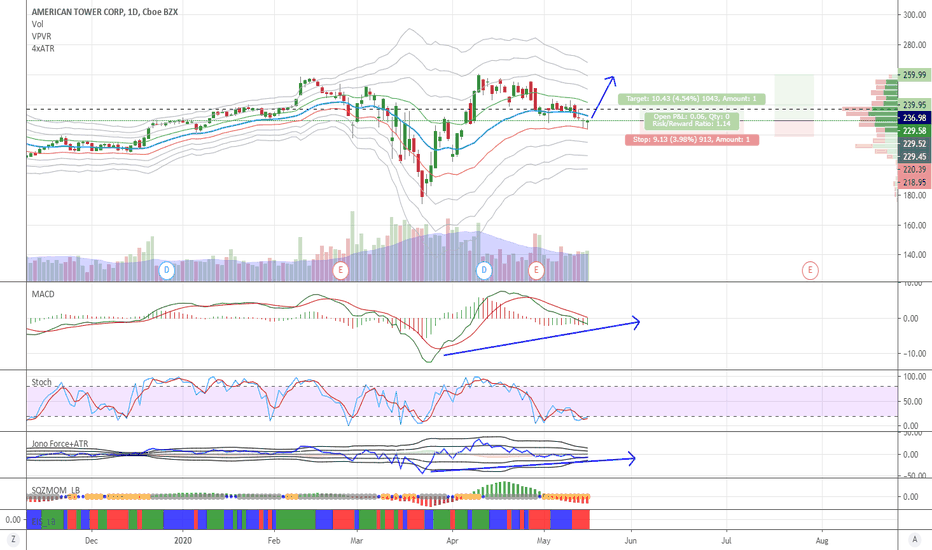
Task: Click 300.00 on the price axis
Action: 915,15
